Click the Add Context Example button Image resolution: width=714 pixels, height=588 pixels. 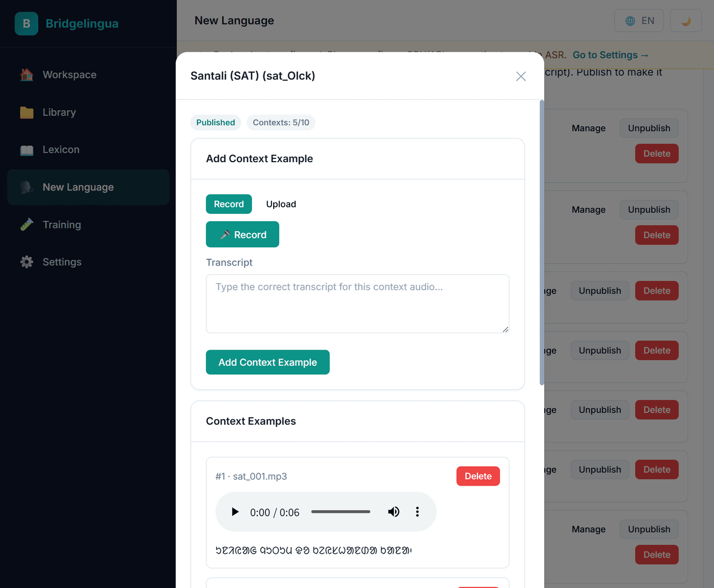point(267,362)
